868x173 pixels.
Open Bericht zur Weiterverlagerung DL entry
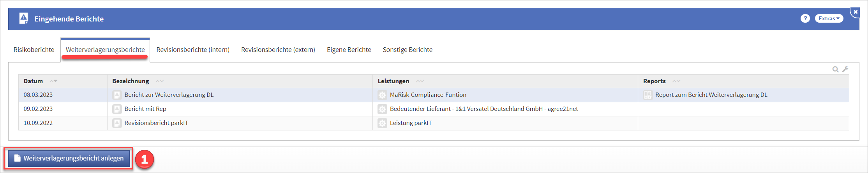pyautogui.click(x=169, y=95)
